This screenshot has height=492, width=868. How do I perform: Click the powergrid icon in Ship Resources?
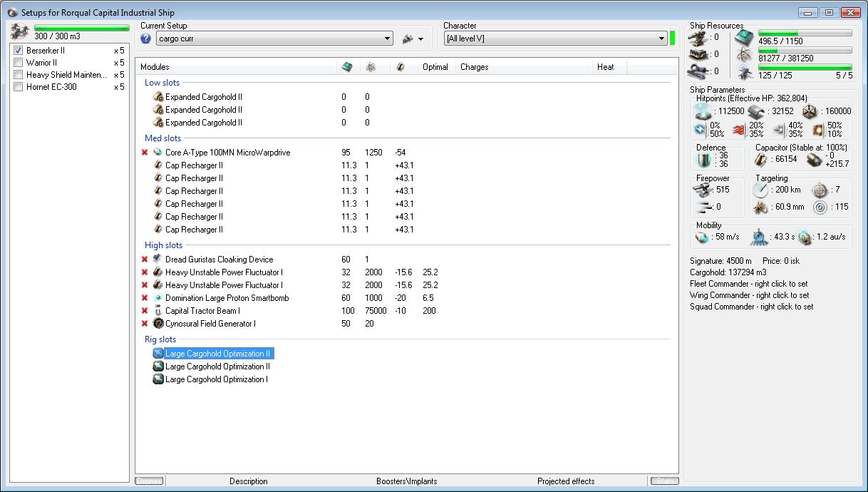click(744, 53)
